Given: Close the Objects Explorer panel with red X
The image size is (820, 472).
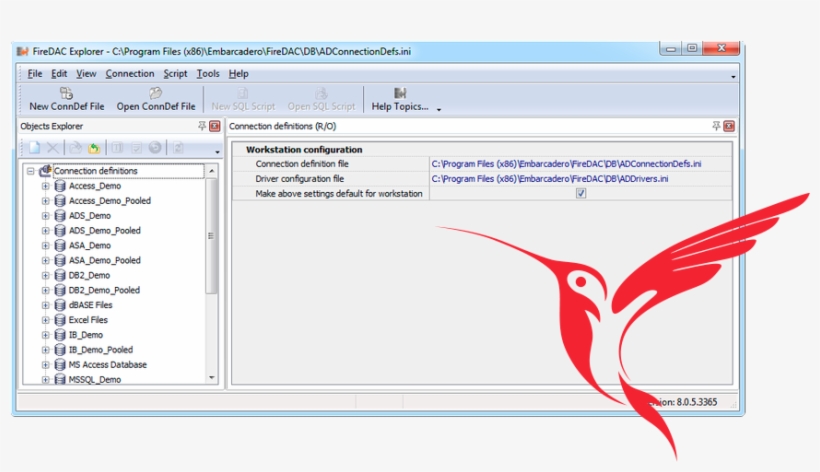Looking at the screenshot, I should 215,127.
